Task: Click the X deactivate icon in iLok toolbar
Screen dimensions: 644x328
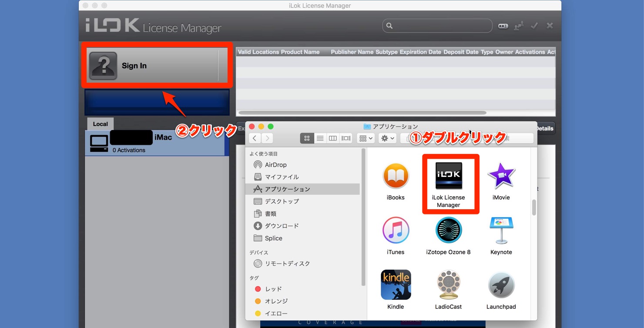Action: point(550,26)
